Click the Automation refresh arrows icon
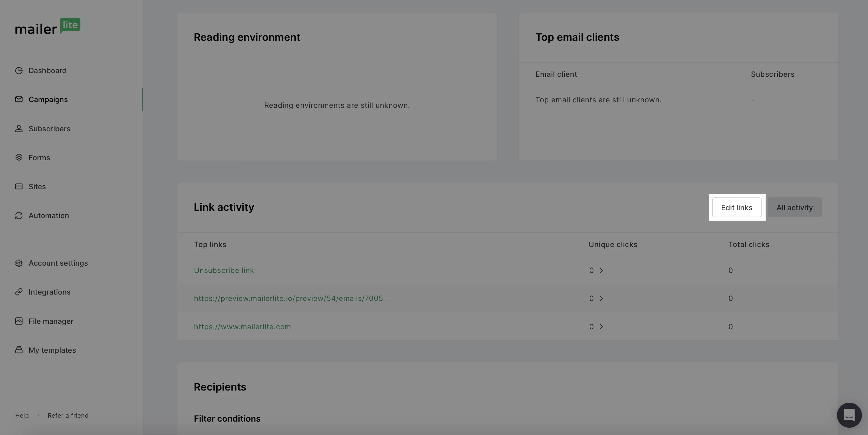 [x=19, y=215]
